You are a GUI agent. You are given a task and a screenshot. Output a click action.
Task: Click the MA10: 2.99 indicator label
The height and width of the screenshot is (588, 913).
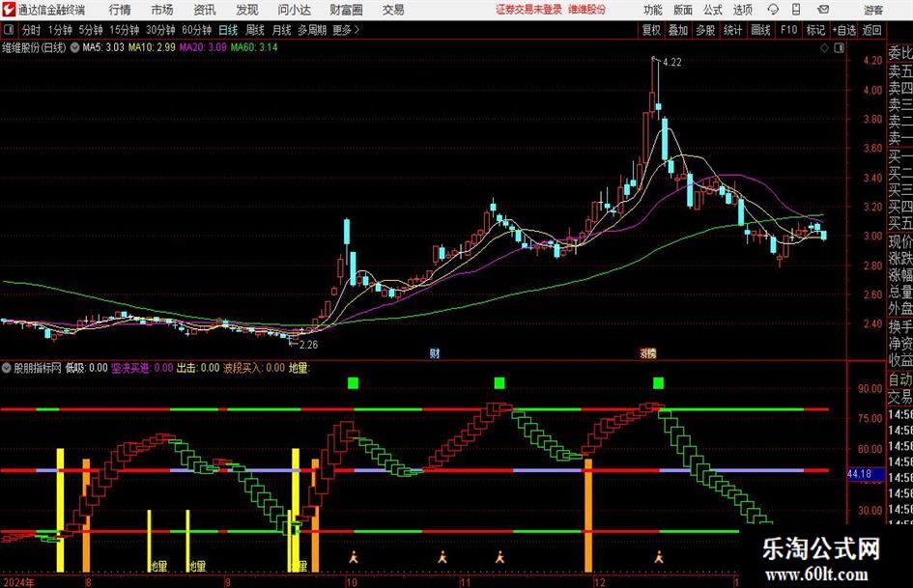[x=152, y=47]
